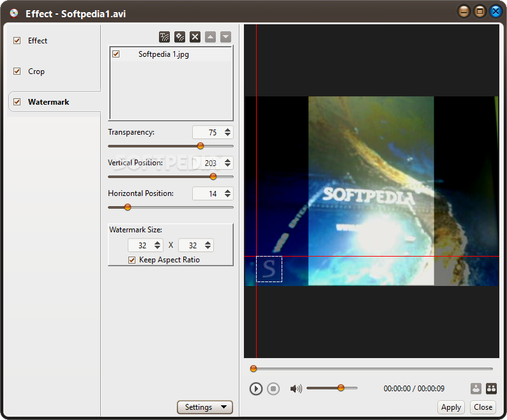The image size is (507, 420).
Task: Click the 00:00:00 / 00:00:09 time display
Action: coord(414,389)
